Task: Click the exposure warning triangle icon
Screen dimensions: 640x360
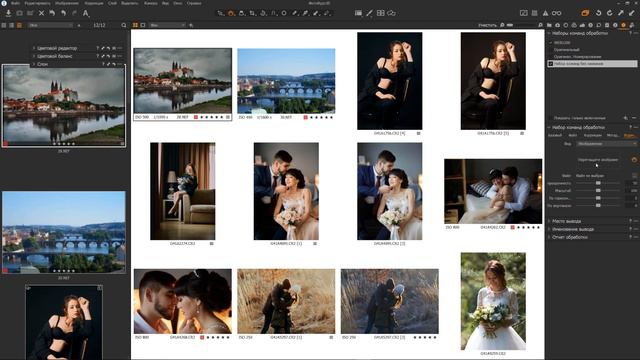Action: pos(546,13)
